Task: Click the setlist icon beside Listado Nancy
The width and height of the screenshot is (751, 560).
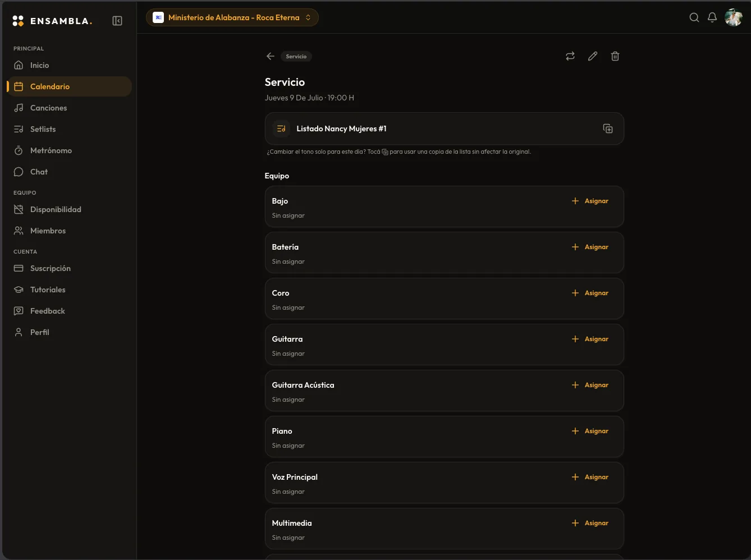Action: pyautogui.click(x=281, y=128)
